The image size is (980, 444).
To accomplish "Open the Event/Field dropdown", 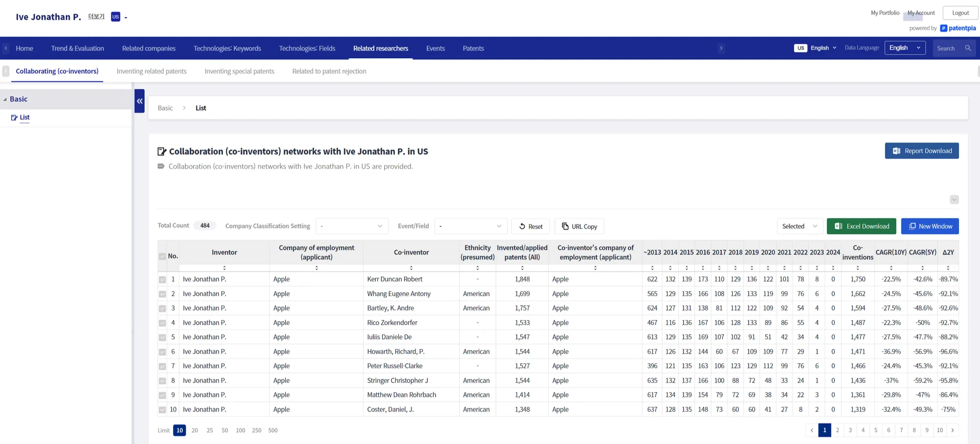I will (470, 226).
